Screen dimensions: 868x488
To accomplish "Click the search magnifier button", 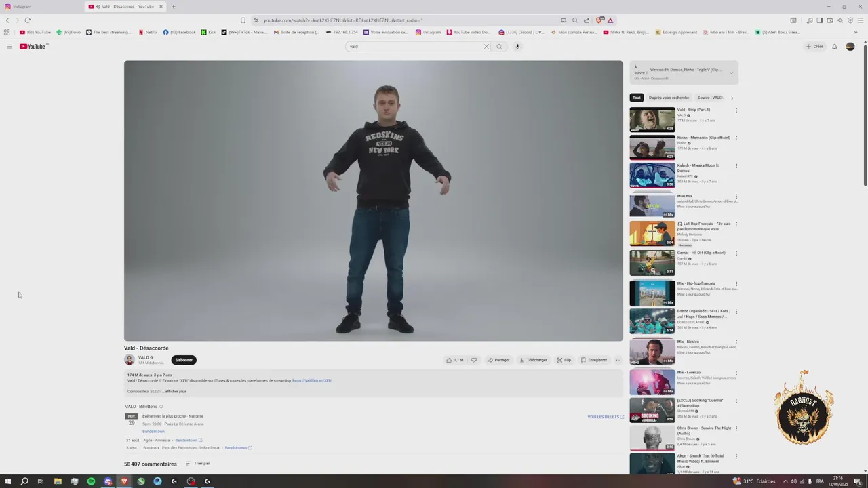I will [499, 47].
